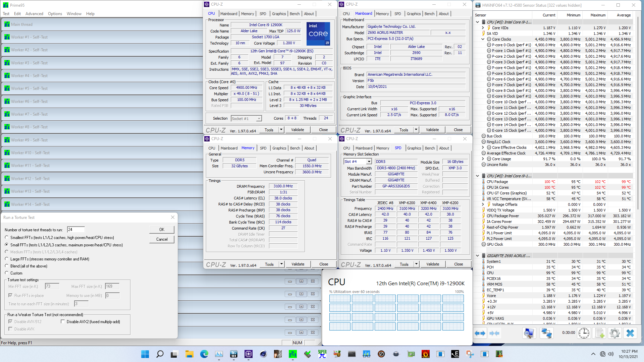This screenshot has height=362, width=644.
Task: Switch to the Bench tab in CPU-Z
Action: [294, 13]
